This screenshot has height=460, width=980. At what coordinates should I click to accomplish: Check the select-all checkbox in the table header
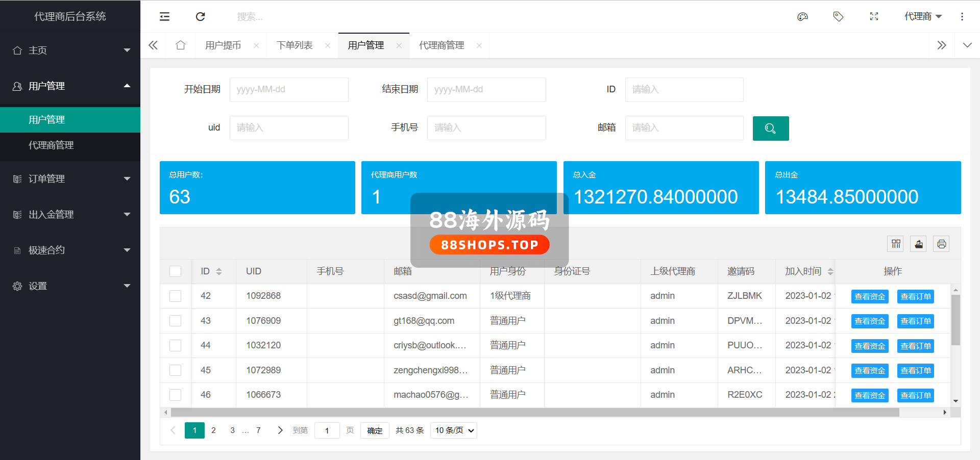point(175,271)
